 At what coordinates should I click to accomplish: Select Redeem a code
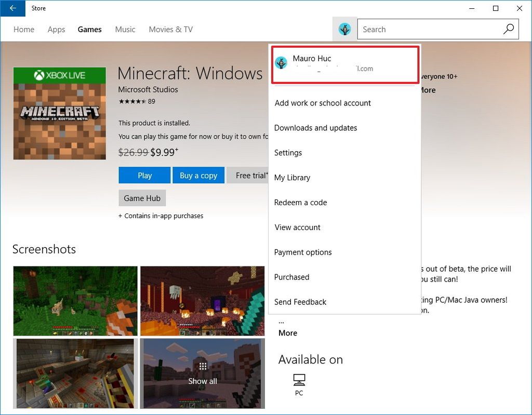[x=300, y=203]
